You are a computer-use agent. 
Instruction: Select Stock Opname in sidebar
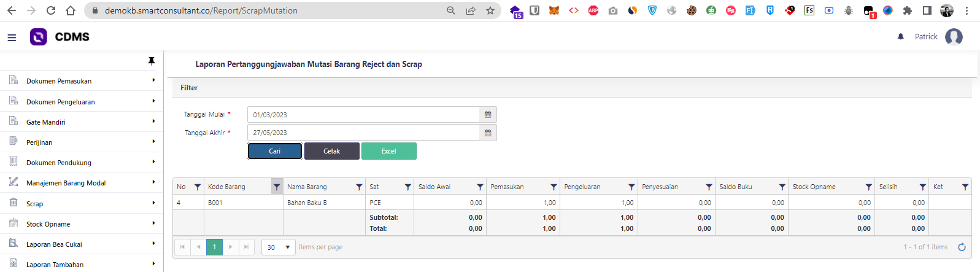48,224
